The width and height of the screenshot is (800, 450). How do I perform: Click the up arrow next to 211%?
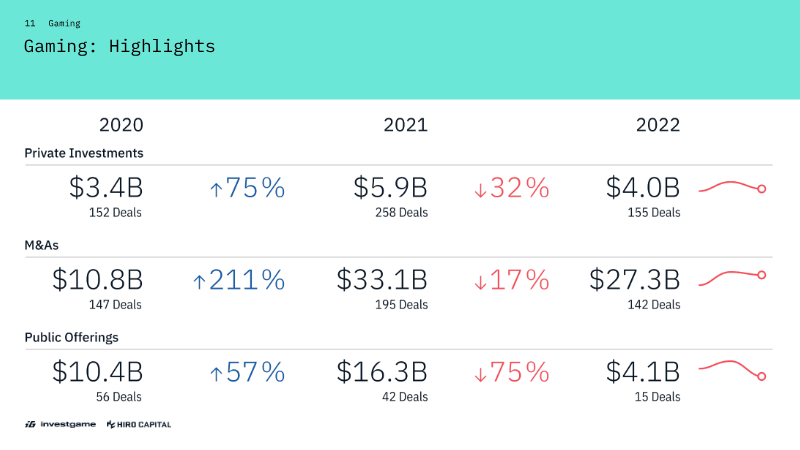[x=199, y=282]
